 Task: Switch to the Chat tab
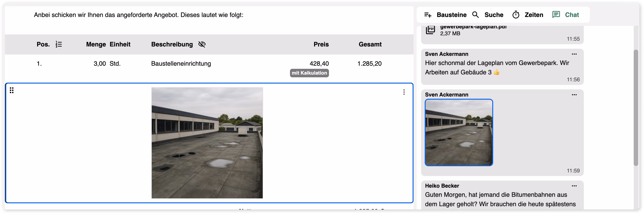[x=565, y=15]
